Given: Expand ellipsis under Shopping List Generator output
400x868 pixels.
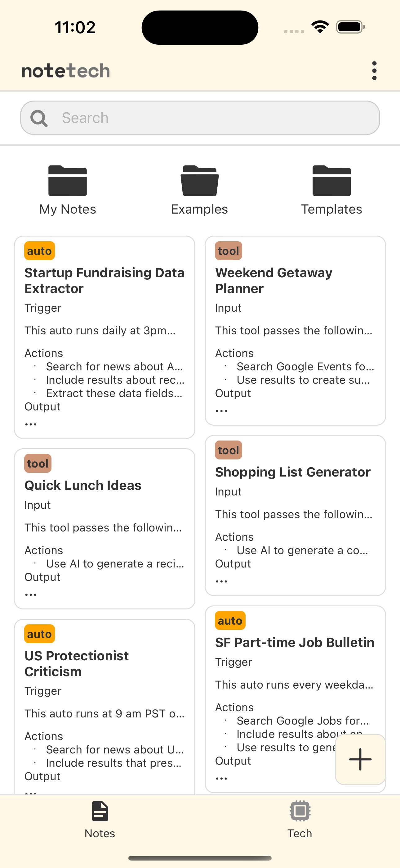Looking at the screenshot, I should 221,581.
